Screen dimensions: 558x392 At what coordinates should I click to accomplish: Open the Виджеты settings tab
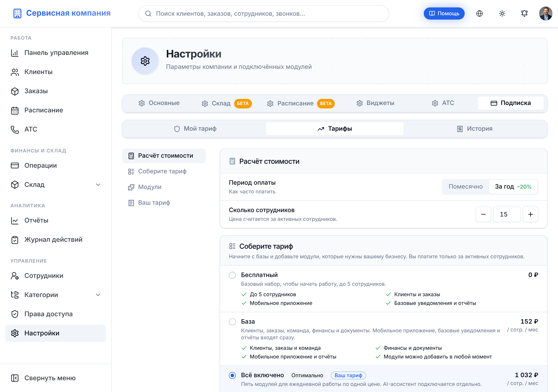pyautogui.click(x=375, y=103)
